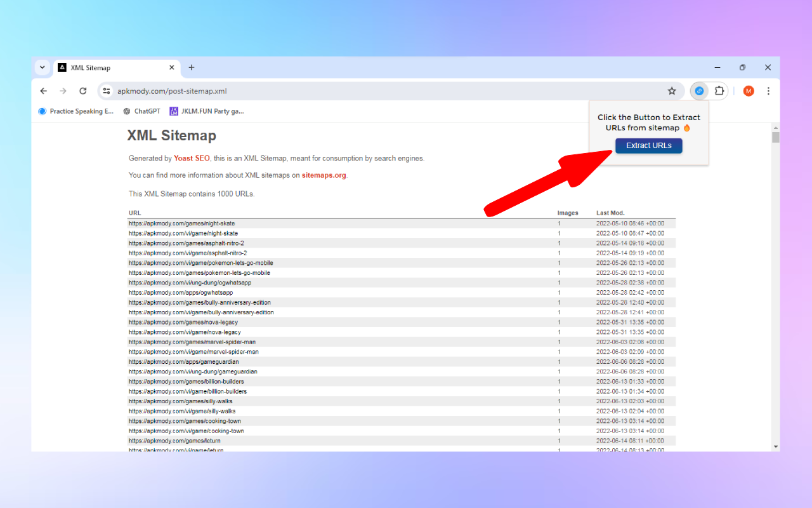Sort by the Images column header
Image resolution: width=812 pixels, height=508 pixels.
(568, 213)
